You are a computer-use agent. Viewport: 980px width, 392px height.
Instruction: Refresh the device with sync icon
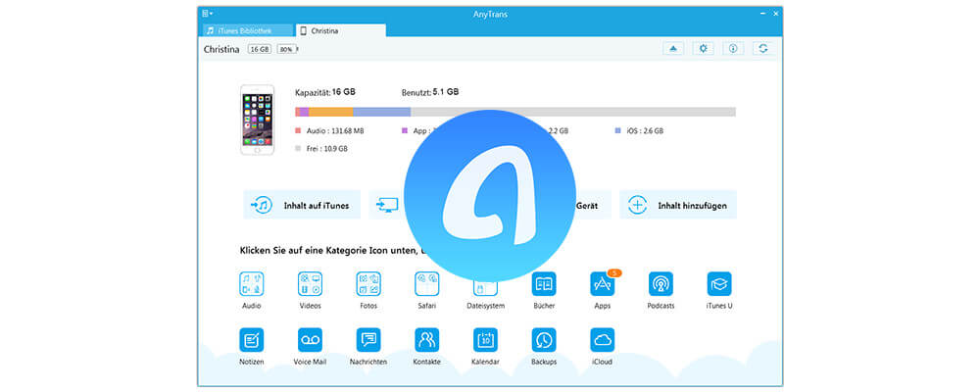click(x=763, y=49)
